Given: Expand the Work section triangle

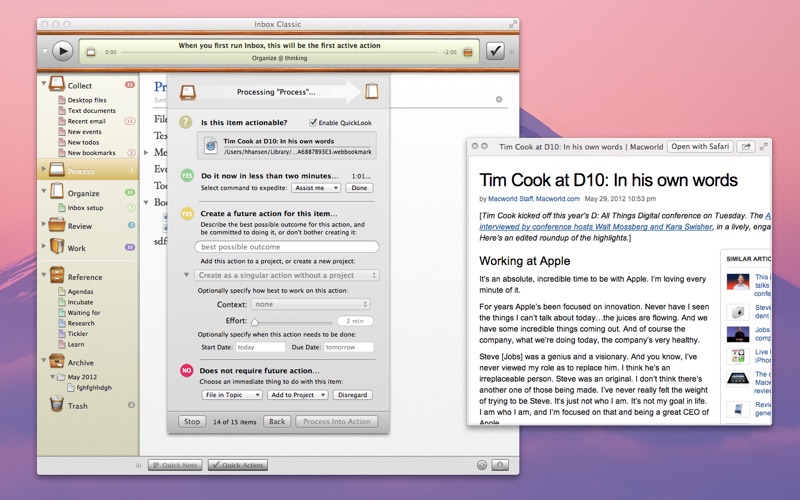Looking at the screenshot, I should pyautogui.click(x=44, y=246).
